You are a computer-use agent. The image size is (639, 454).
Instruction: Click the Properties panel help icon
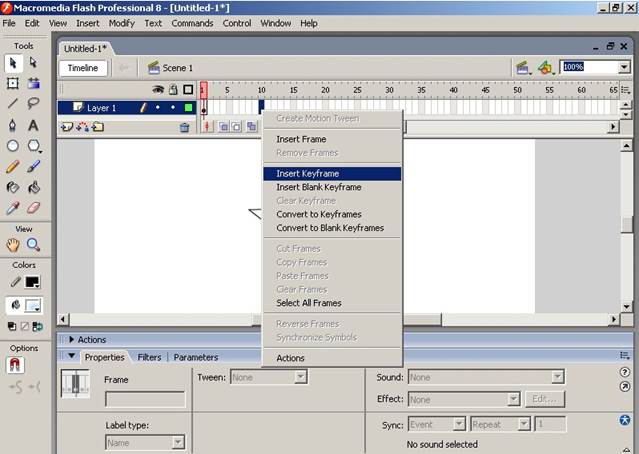(625, 372)
